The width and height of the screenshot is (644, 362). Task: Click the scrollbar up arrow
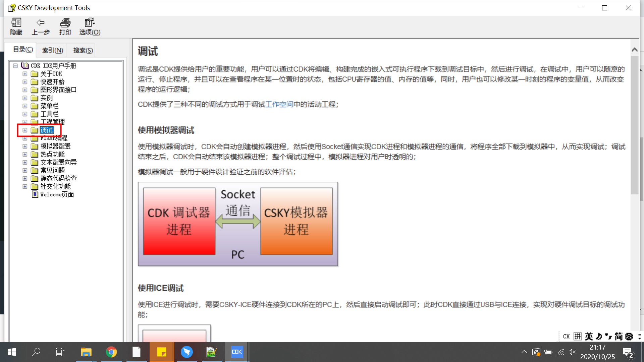pyautogui.click(x=634, y=49)
